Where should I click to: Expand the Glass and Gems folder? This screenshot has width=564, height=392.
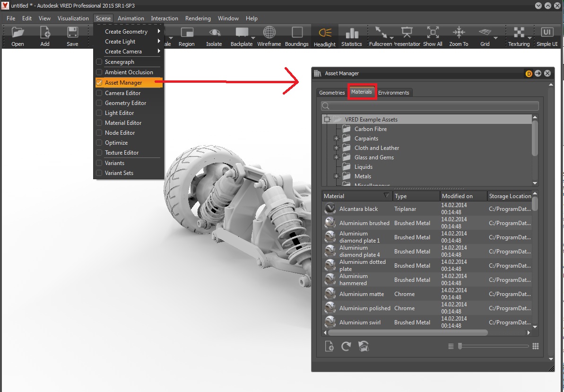tap(336, 157)
